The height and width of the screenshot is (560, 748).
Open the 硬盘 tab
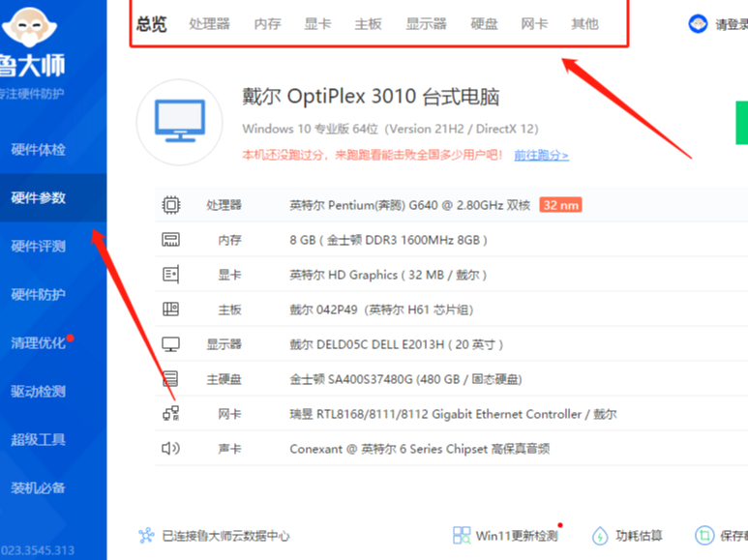484,24
